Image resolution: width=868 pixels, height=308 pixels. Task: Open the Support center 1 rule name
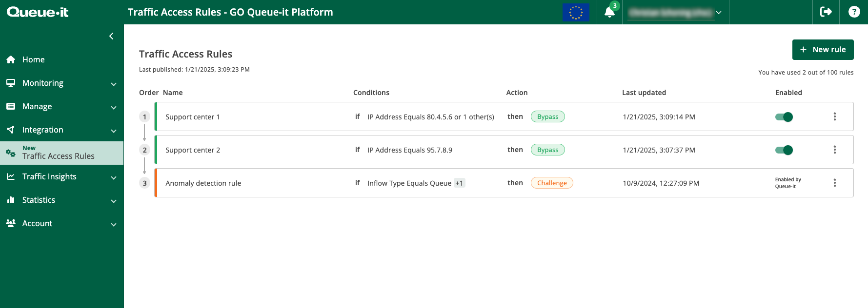(x=193, y=117)
